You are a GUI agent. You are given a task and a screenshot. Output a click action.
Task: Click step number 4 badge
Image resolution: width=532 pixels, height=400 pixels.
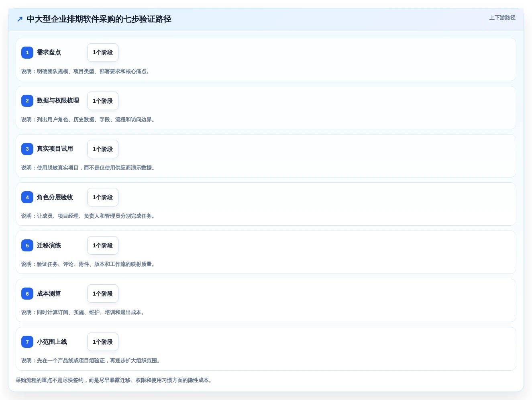pos(27,197)
